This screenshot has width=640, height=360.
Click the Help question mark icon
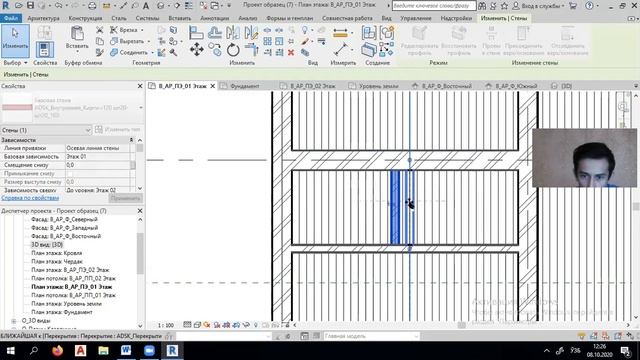click(589, 6)
